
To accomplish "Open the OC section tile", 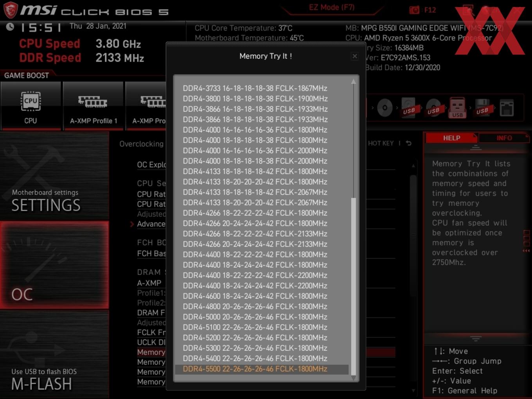I will pos(54,265).
